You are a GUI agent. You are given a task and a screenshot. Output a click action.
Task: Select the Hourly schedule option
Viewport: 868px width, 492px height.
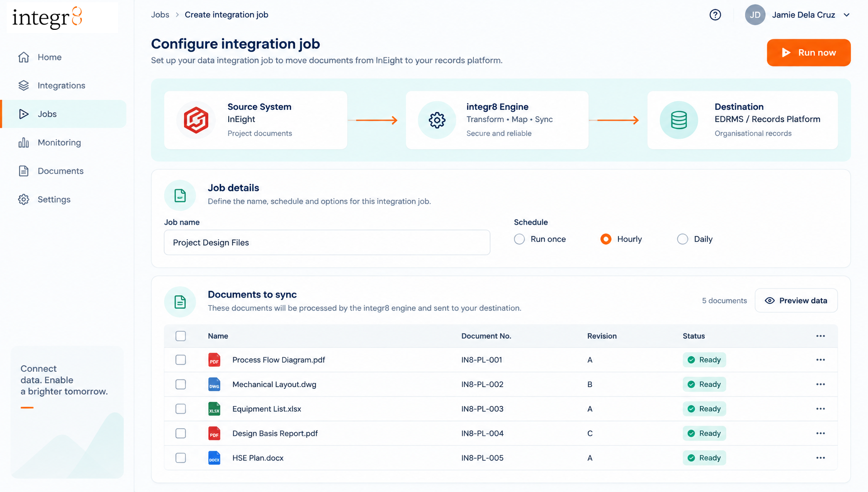[x=606, y=239]
